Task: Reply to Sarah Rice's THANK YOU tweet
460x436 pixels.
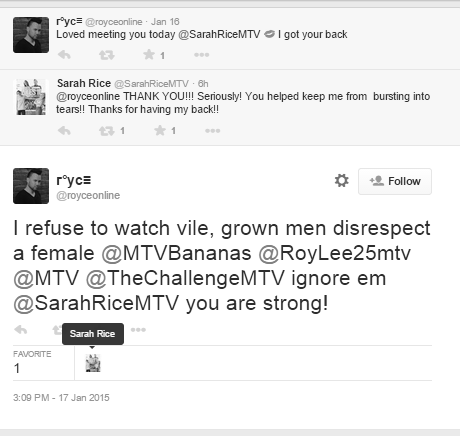Action: [64, 130]
